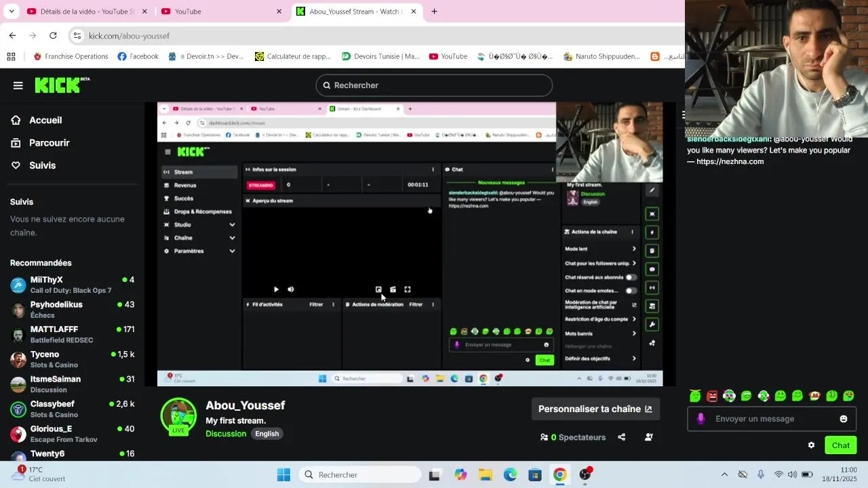Image resolution: width=868 pixels, height=488 pixels.
Task: Go back in the browser
Action: tap(12, 35)
